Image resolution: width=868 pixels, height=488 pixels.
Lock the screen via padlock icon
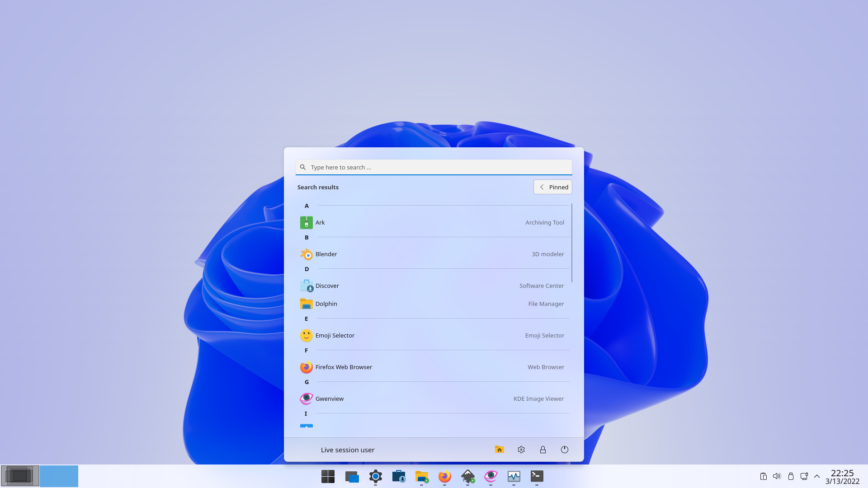tap(543, 450)
